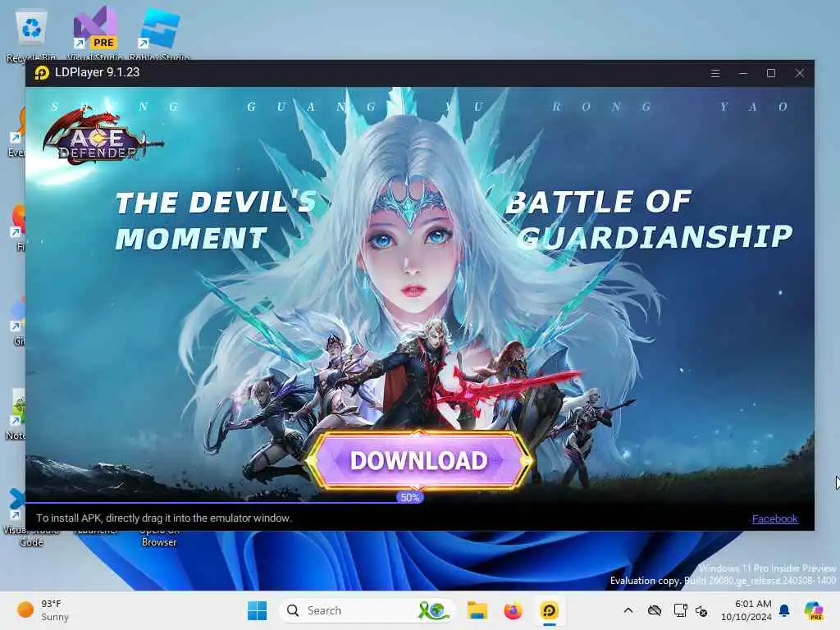Screen dimensions: 840x630
Task: Click the 'THE DEVIL'S MOMENT' banner text
Action: click(x=217, y=220)
